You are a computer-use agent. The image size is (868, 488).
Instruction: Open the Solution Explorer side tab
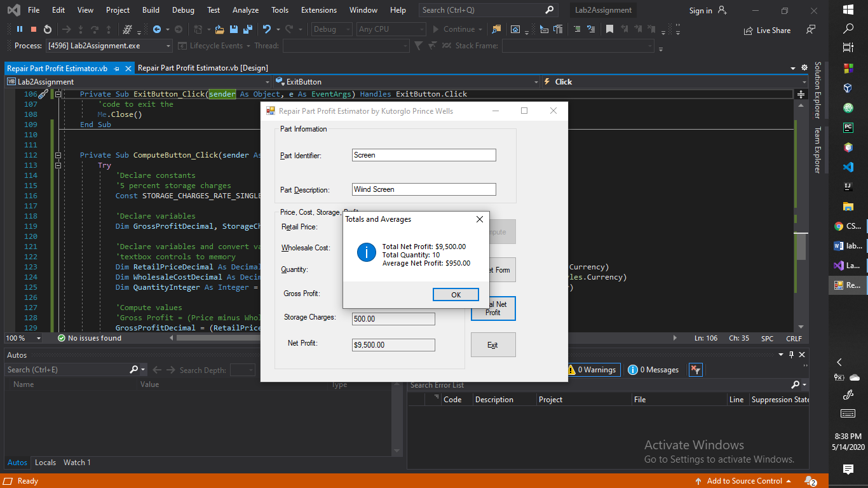click(818, 90)
